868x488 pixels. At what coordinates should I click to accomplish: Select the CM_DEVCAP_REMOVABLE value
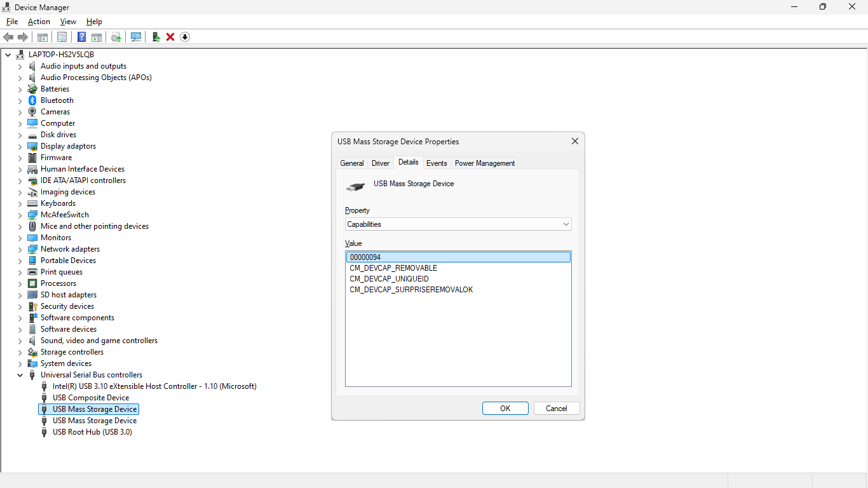click(393, 268)
